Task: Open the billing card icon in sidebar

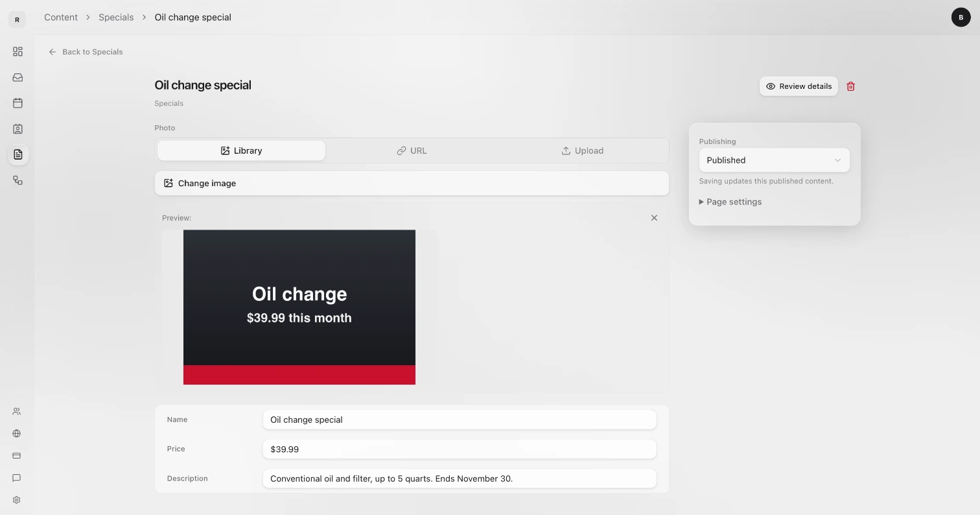Action: click(x=17, y=455)
